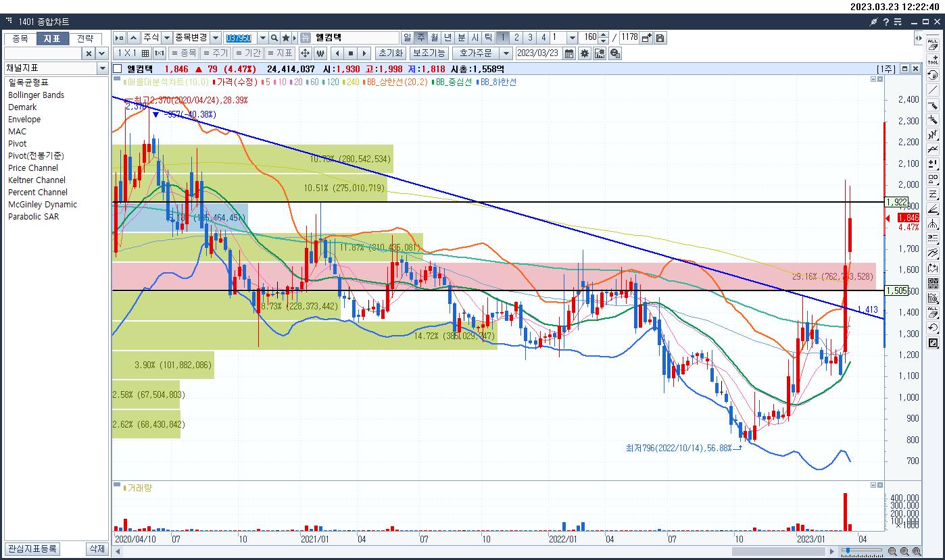Switch to the 지표 tab
945x560 pixels.
pos(52,39)
